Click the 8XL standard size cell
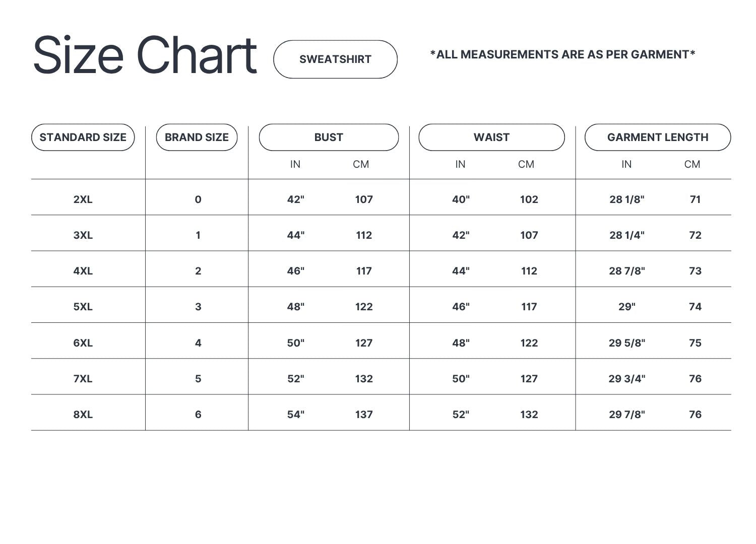This screenshot has width=756, height=544. pyautogui.click(x=83, y=415)
